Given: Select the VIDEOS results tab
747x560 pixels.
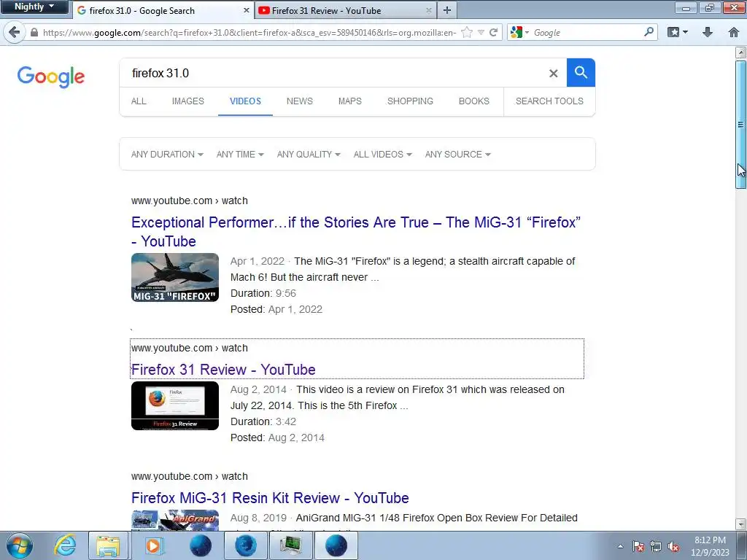Looking at the screenshot, I should [245, 101].
